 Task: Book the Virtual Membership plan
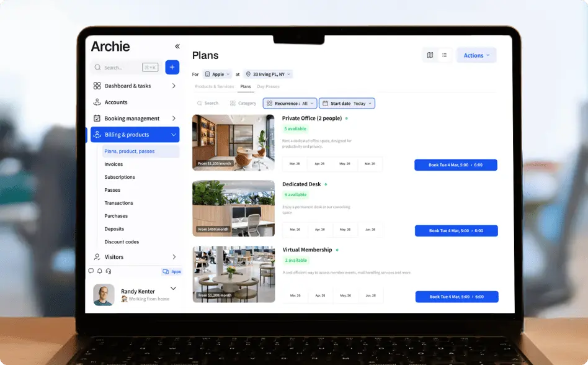[457, 297]
